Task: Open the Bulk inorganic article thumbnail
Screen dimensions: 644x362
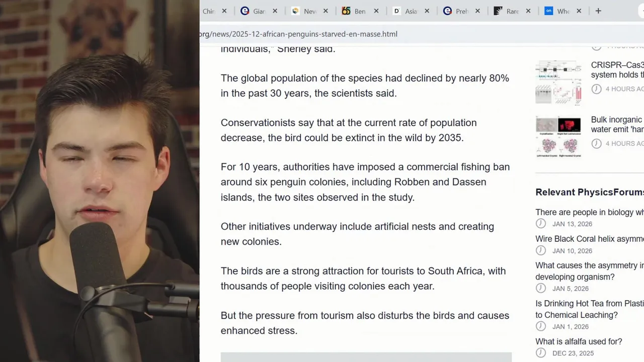Action: coord(558,136)
